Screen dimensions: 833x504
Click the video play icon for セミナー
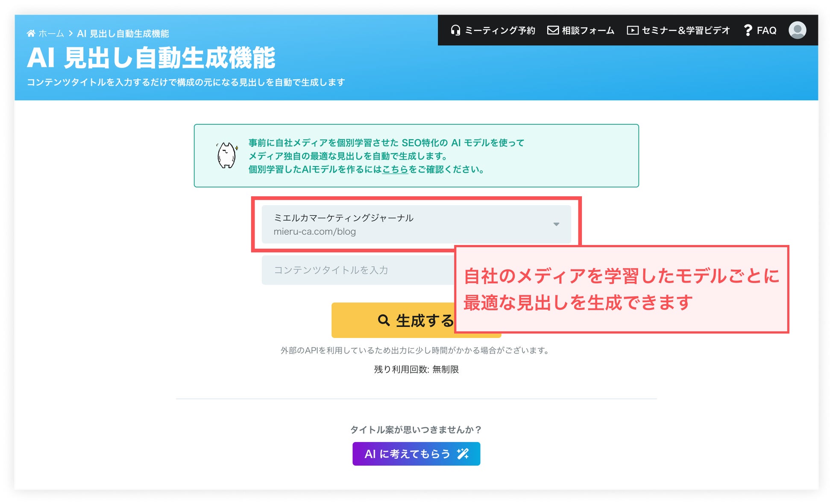(x=632, y=30)
